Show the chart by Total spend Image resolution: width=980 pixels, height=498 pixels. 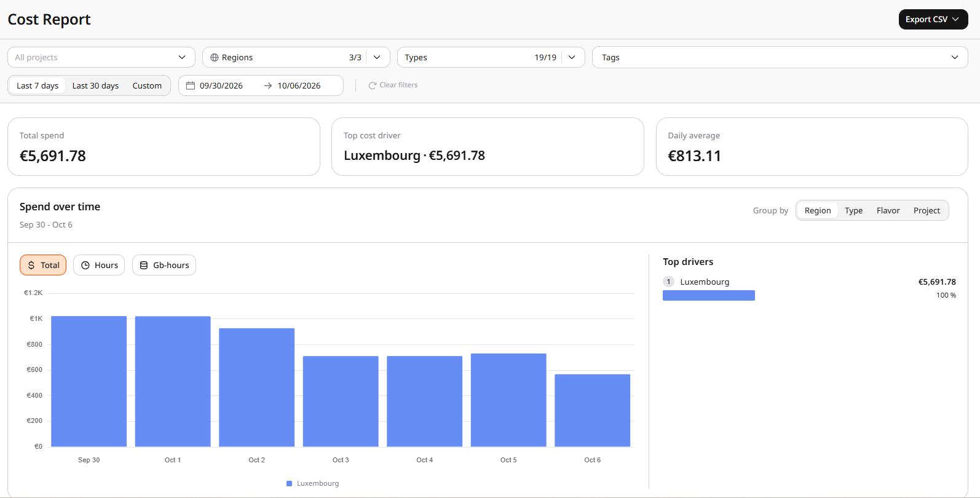click(x=43, y=265)
